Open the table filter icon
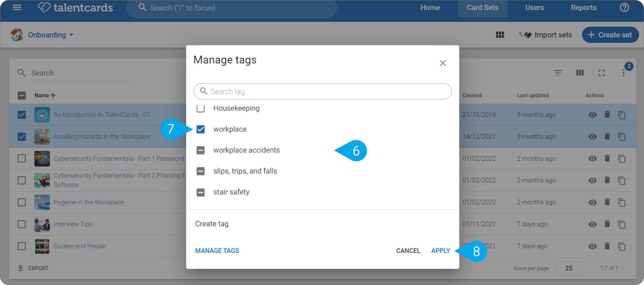Image resolution: width=644 pixels, height=285 pixels. (x=558, y=73)
